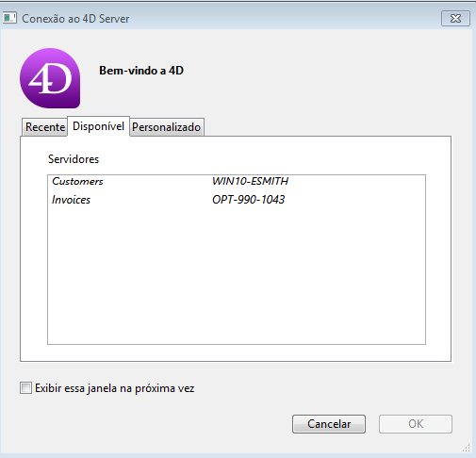476x458 pixels.
Task: Click the OPT-990-1043 machine name
Action: pyautogui.click(x=248, y=200)
